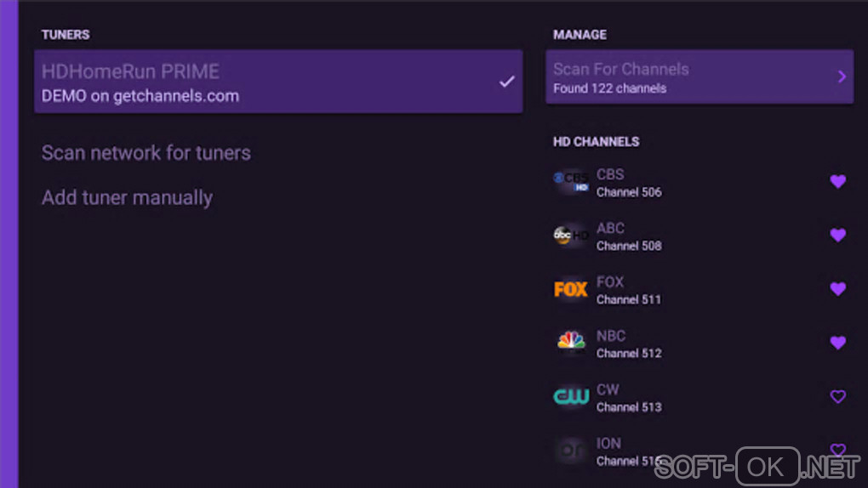Screen dimensions: 868x488
Task: Toggle favorite heart for ABC
Action: 837,235
